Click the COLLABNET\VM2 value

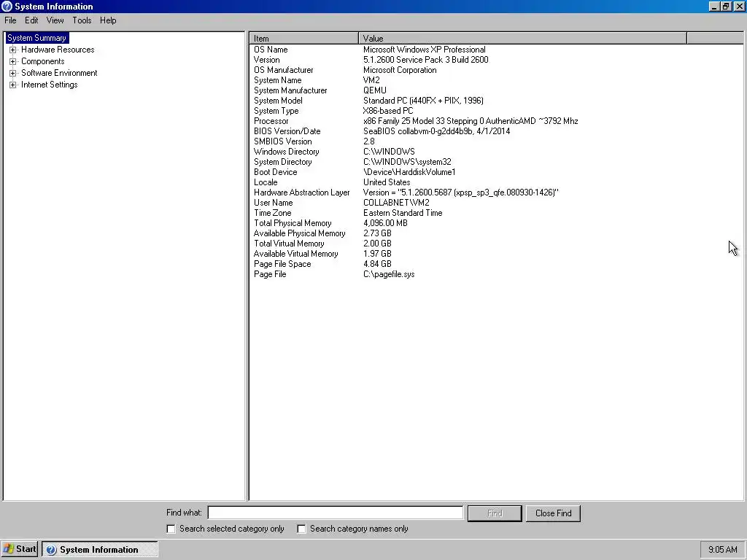pos(396,203)
